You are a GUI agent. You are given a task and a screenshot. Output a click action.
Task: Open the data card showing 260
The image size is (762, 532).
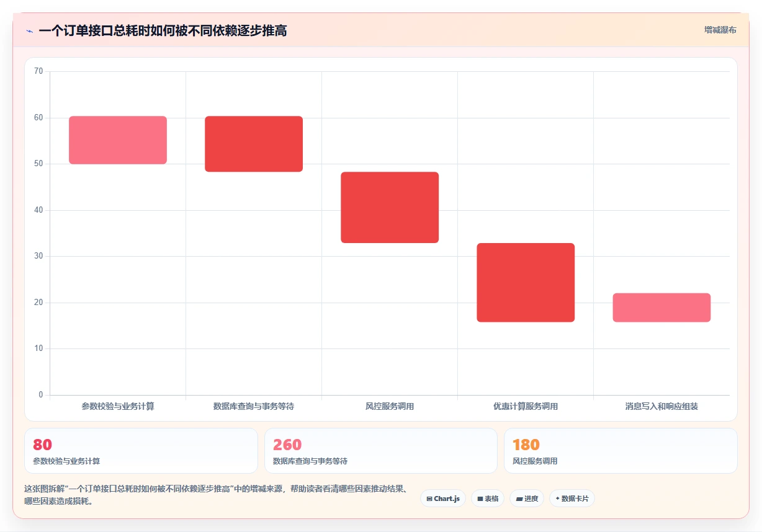tap(381, 451)
